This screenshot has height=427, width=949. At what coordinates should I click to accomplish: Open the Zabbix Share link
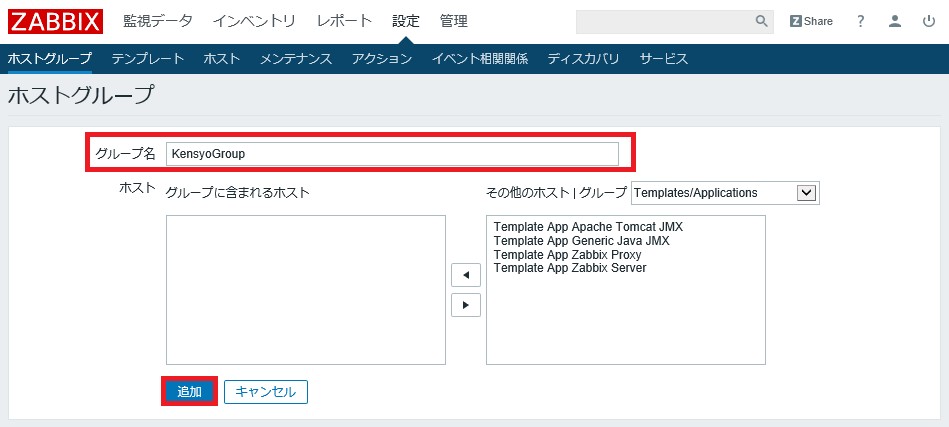[x=810, y=21]
